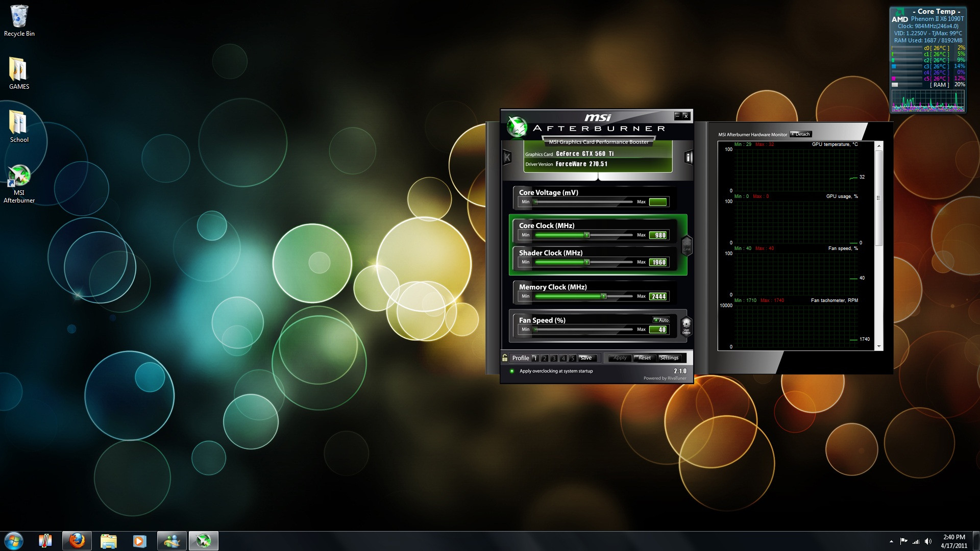980x551 pixels.
Task: Open Firefox from the taskbar
Action: (x=77, y=541)
